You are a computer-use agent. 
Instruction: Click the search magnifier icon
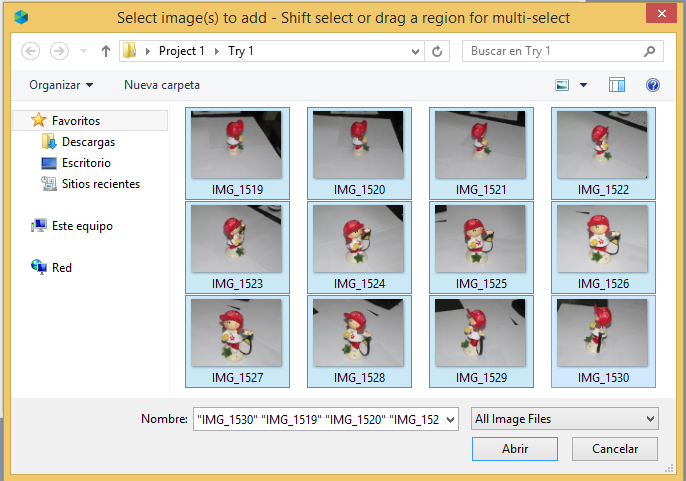tap(650, 51)
